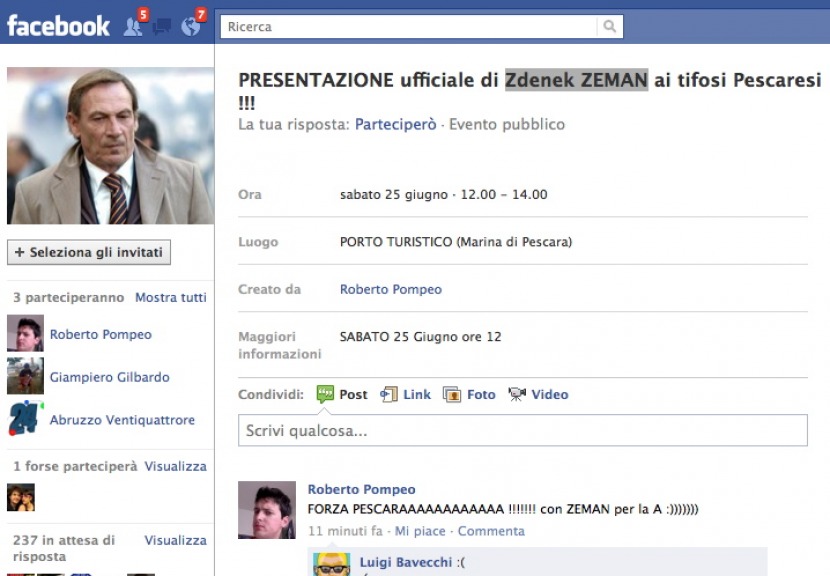This screenshot has width=830, height=576.
Task: Open the messages icon
Action: pyautogui.click(x=162, y=26)
